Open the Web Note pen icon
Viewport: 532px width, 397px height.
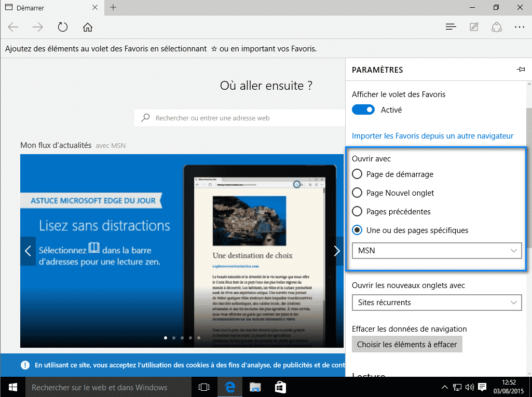coord(474,27)
